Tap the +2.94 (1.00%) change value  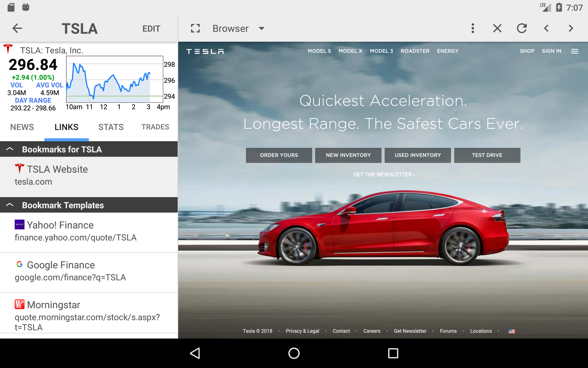pos(33,78)
